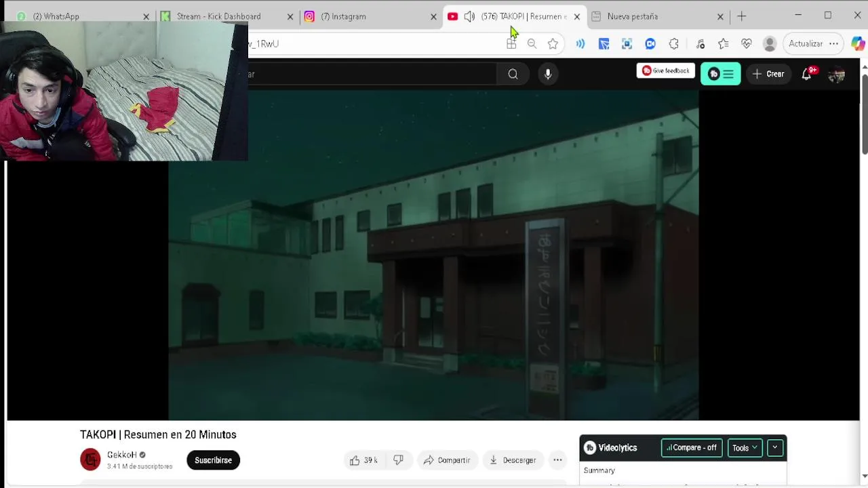This screenshot has height=488, width=868.
Task: Click the page vertical scrollbar thumb
Action: [864, 114]
